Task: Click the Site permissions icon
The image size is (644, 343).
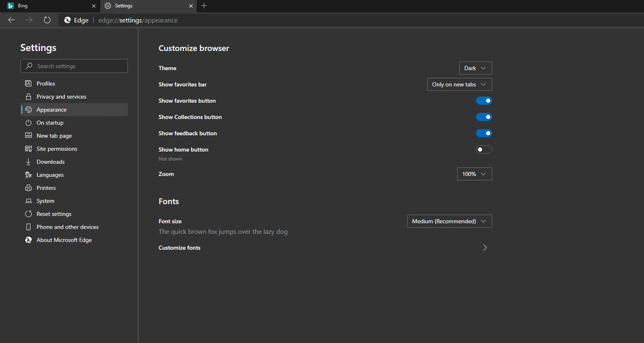Action: click(28, 149)
